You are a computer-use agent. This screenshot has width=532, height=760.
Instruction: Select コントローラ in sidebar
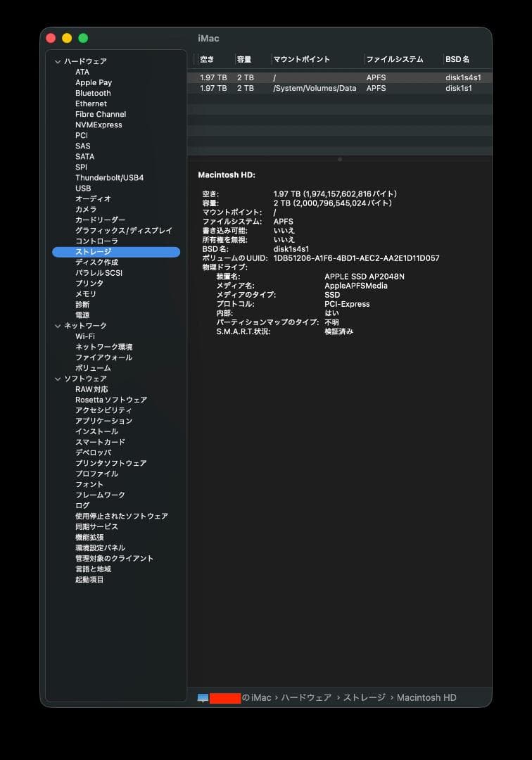96,241
